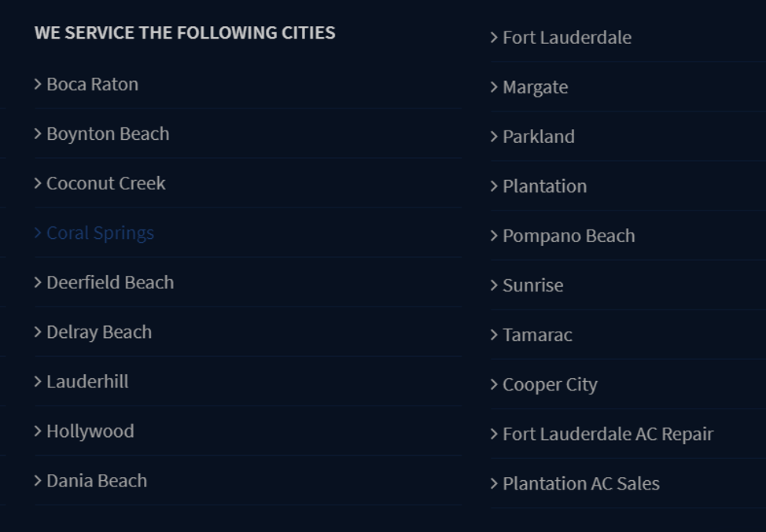
Task: Visit the Plantation AC Sales link
Action: coord(581,484)
